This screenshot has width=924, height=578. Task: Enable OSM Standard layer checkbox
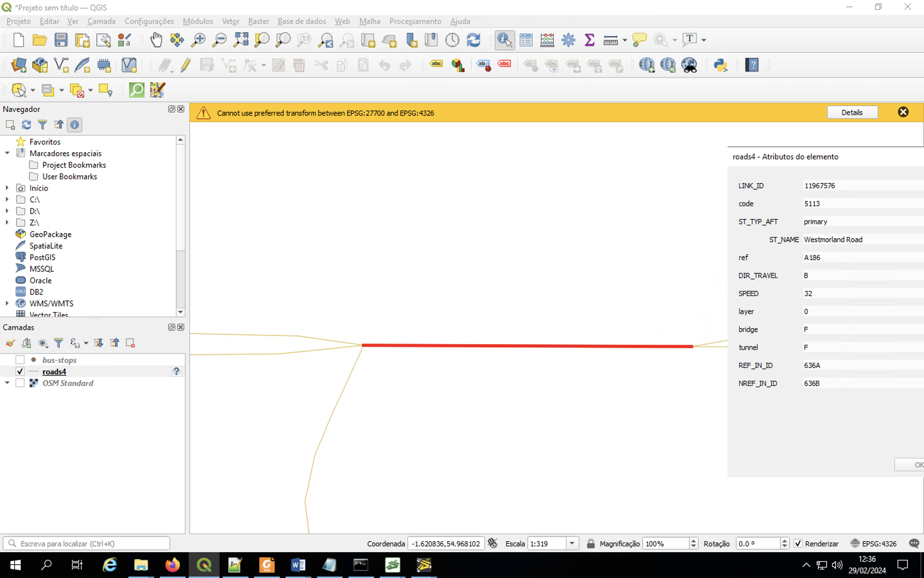click(20, 383)
